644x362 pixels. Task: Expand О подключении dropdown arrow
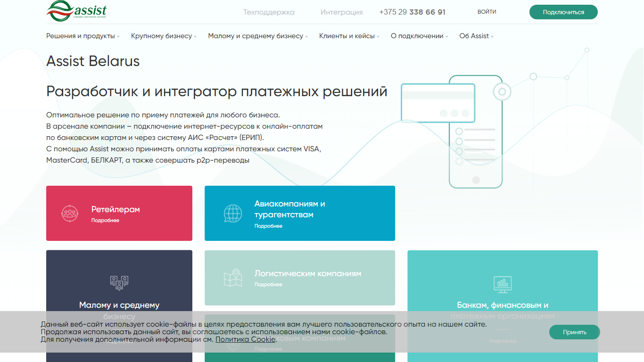447,37
